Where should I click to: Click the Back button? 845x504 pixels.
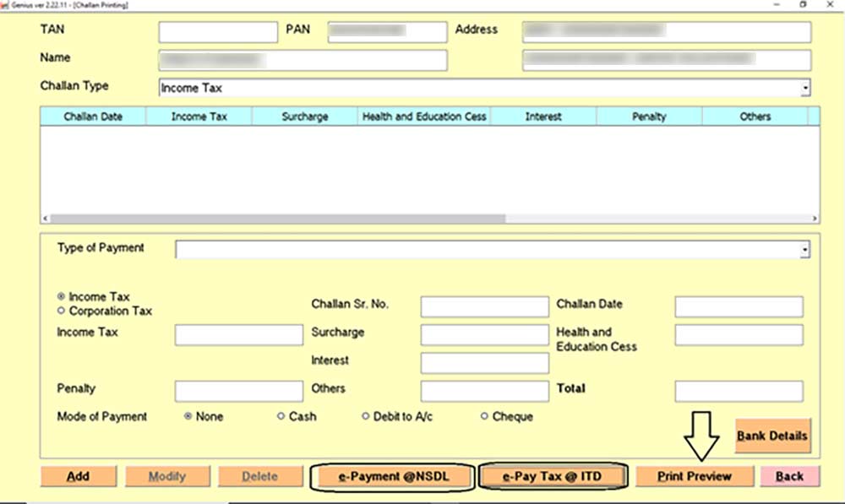tap(788, 476)
